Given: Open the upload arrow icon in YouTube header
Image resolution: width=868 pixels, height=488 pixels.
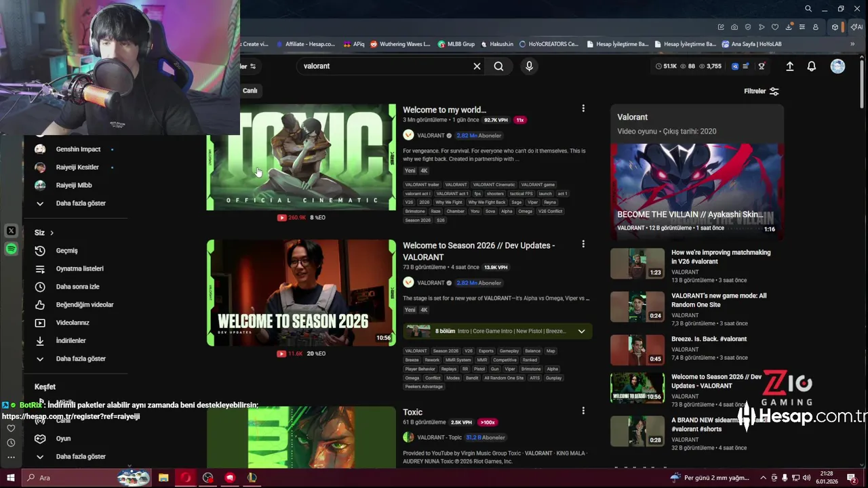Looking at the screenshot, I should 789,66.
